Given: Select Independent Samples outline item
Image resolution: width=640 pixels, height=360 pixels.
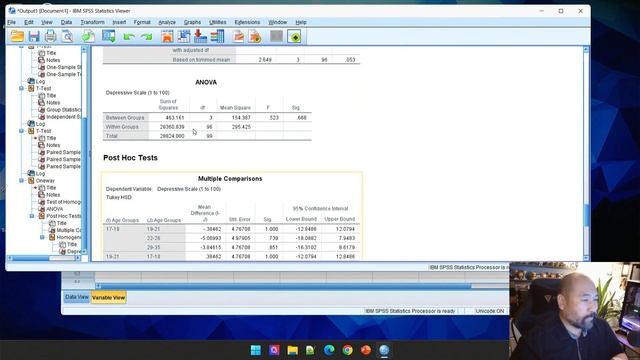Looking at the screenshot, I should click(63, 117).
